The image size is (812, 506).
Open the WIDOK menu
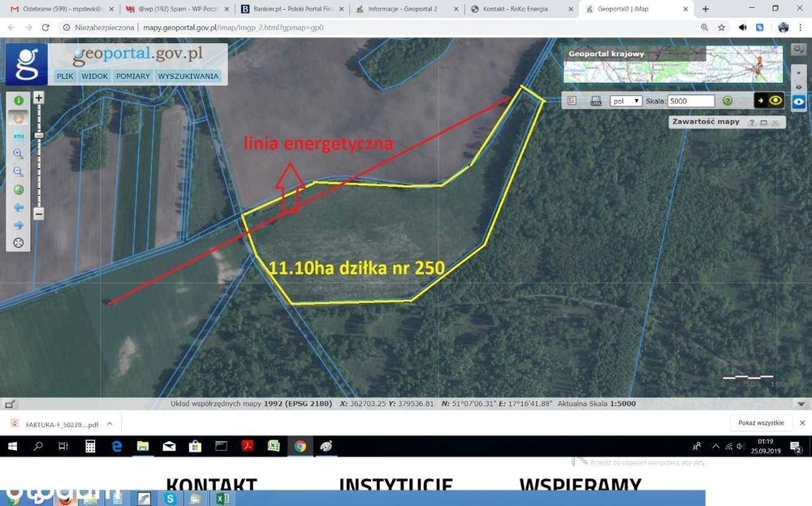95,76
